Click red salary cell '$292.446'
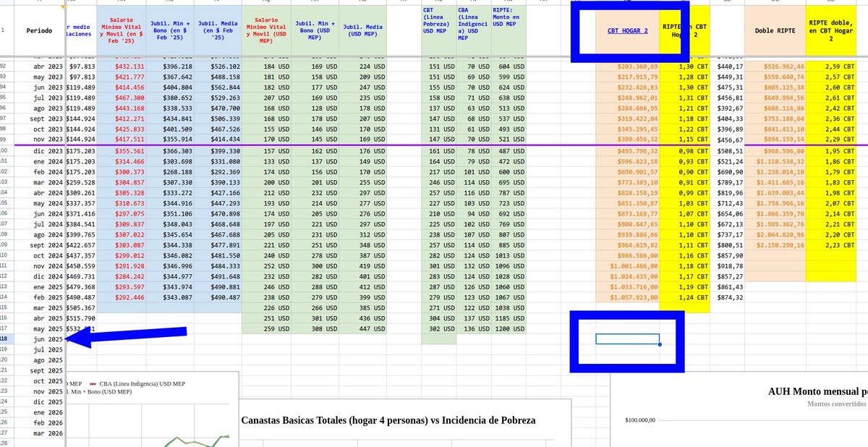The height and width of the screenshot is (447, 868). (x=120, y=297)
